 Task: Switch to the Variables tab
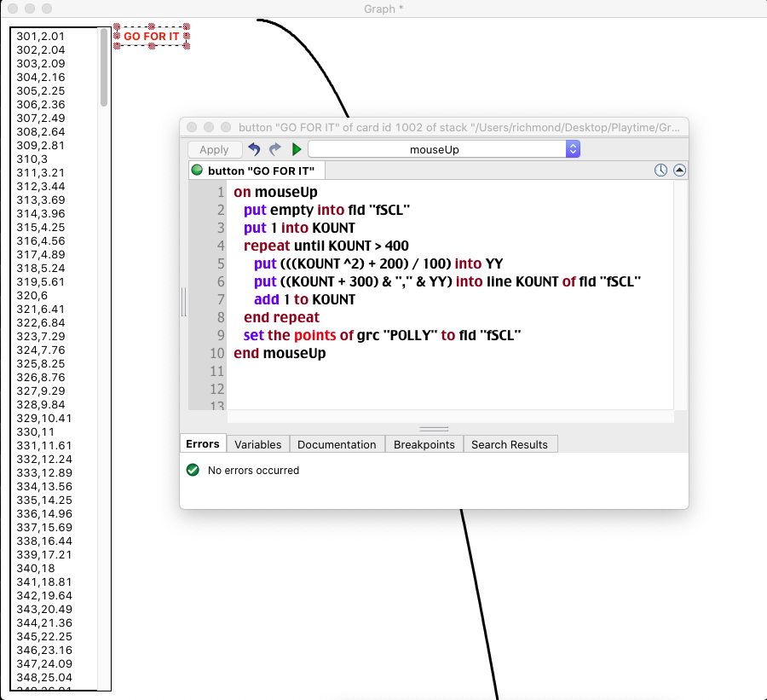(257, 444)
